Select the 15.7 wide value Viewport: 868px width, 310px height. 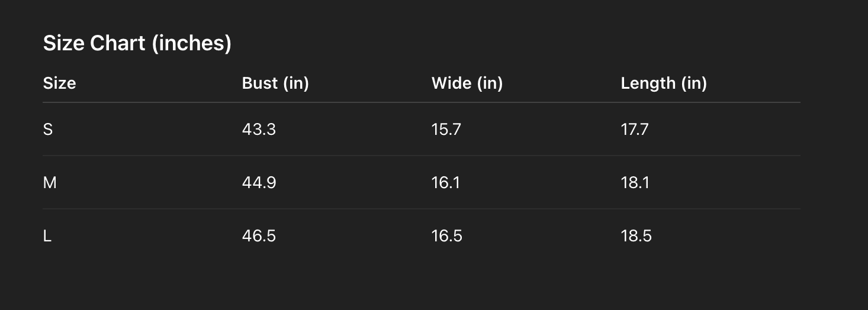coord(446,130)
